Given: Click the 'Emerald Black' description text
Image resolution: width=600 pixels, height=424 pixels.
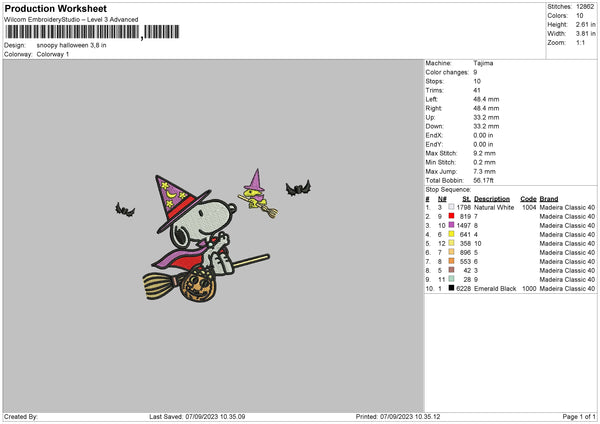Looking at the screenshot, I should coord(495,289).
